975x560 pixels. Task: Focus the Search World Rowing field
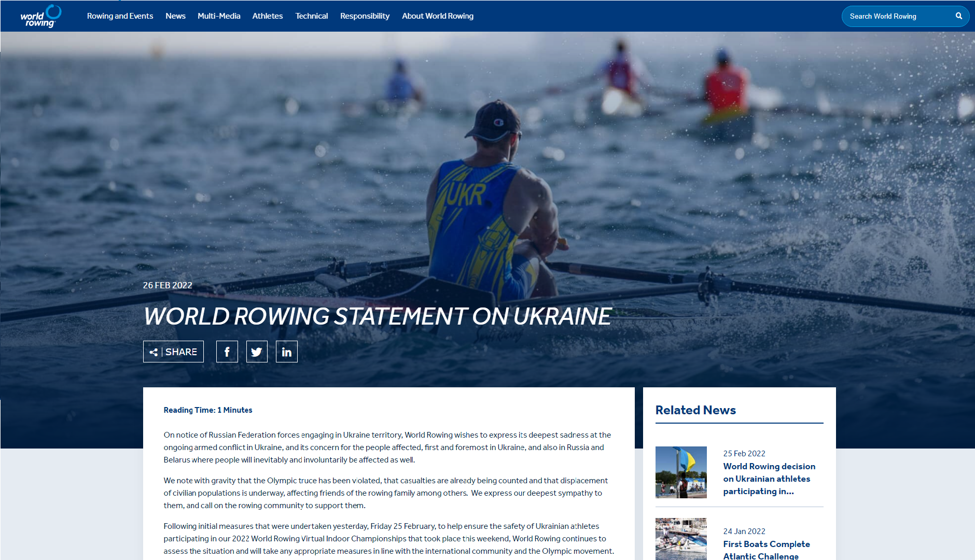[897, 16]
